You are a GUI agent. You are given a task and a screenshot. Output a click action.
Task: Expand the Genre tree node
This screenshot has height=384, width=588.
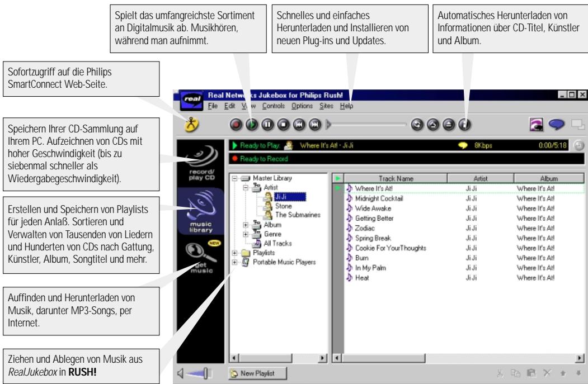[x=246, y=234]
